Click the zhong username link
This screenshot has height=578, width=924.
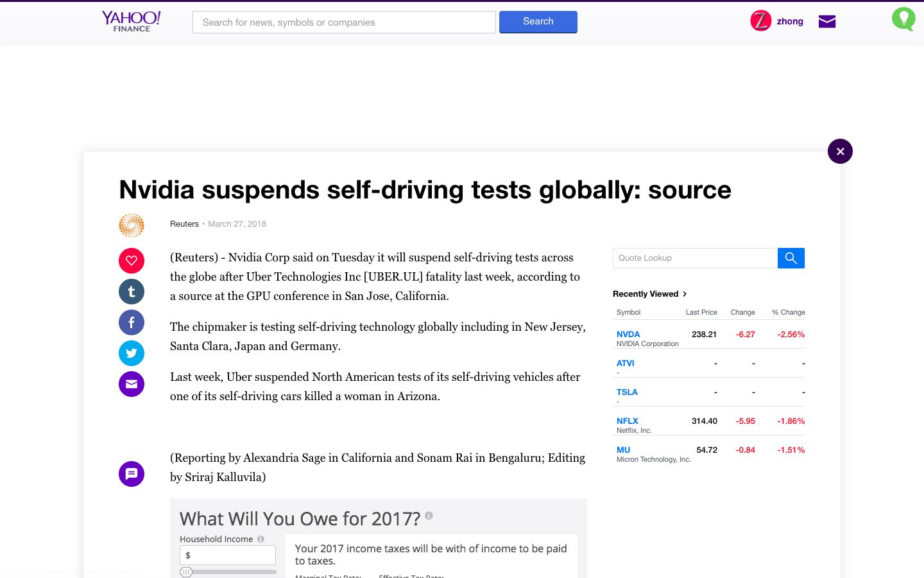coord(790,21)
